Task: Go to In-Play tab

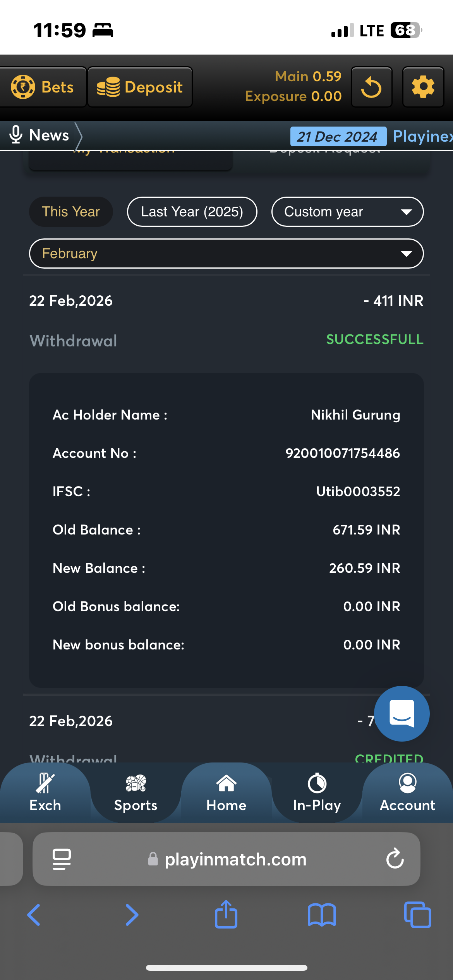Action: (317, 792)
